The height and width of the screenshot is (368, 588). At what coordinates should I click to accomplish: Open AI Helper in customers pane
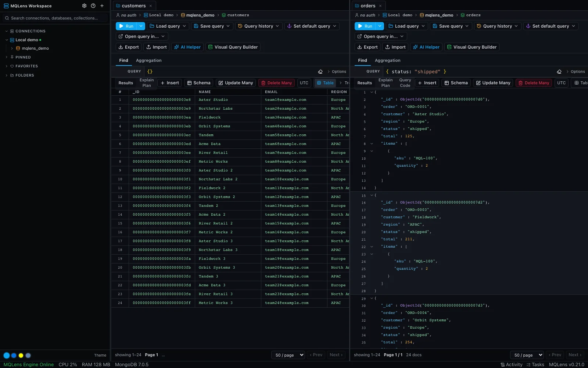pos(187,47)
